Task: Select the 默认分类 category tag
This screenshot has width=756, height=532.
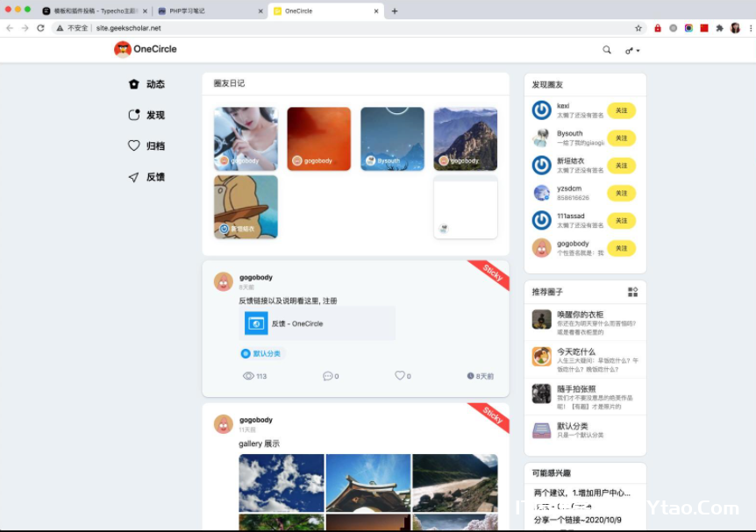Action: [x=261, y=353]
